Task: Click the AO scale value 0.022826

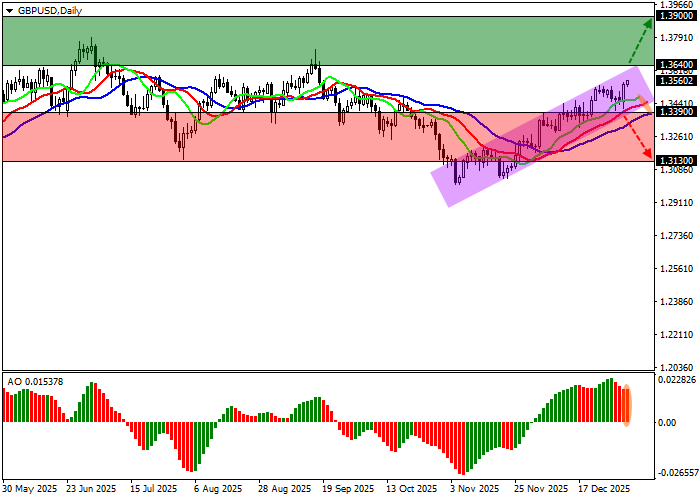Action: click(x=677, y=380)
